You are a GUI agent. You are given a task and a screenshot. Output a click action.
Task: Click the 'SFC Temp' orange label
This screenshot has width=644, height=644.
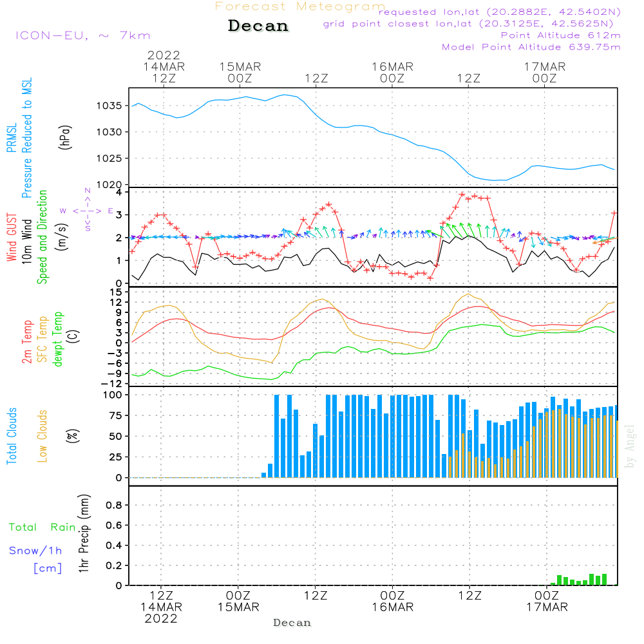[43, 339]
